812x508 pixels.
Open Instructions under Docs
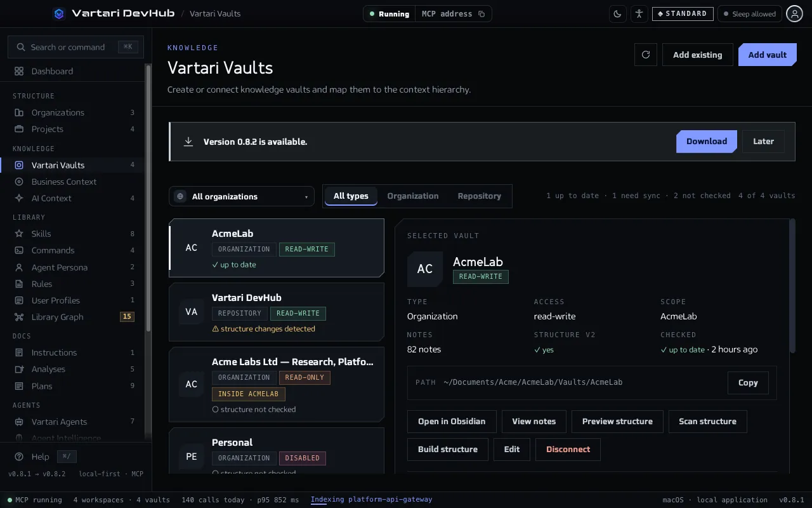coord(73,352)
